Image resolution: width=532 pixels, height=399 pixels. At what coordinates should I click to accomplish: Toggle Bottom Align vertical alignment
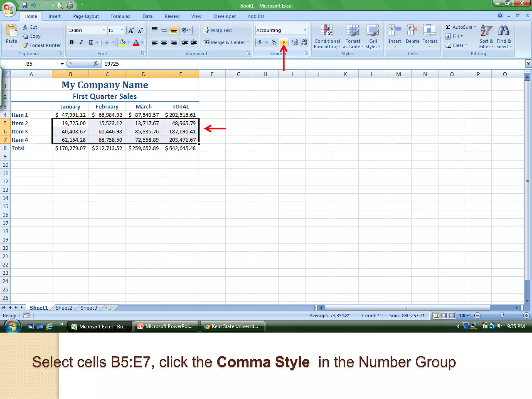click(173, 30)
